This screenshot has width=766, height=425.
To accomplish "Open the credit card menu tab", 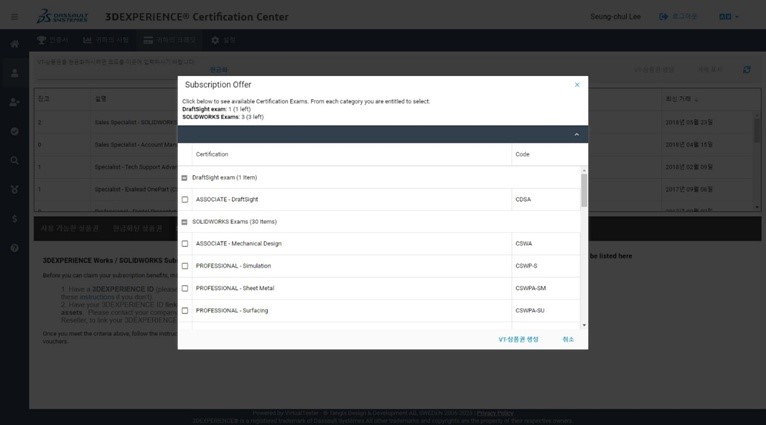I will pos(169,40).
